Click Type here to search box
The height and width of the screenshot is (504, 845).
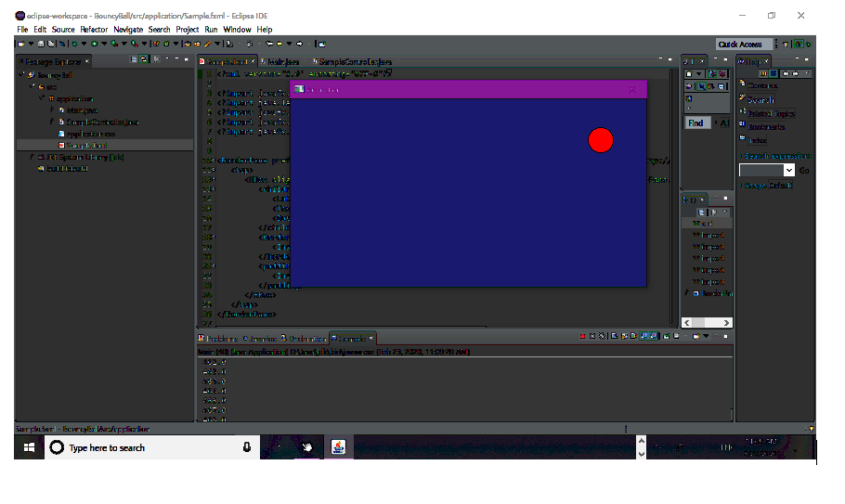coord(151,447)
